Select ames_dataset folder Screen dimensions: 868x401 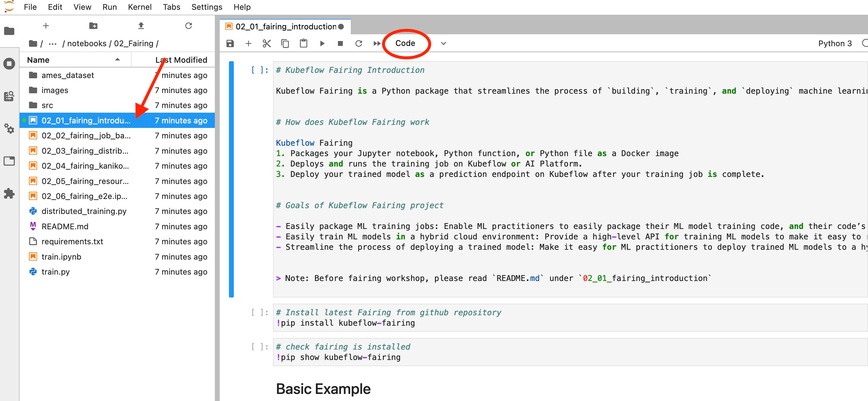117,75
